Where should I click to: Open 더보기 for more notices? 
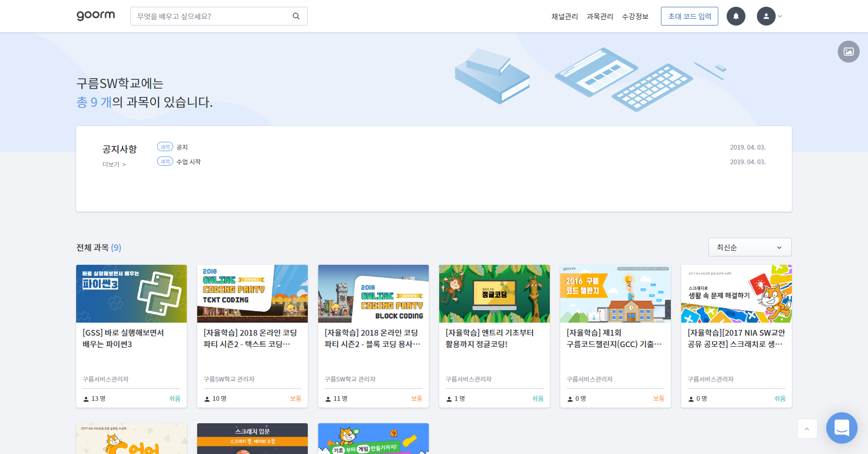tap(114, 164)
